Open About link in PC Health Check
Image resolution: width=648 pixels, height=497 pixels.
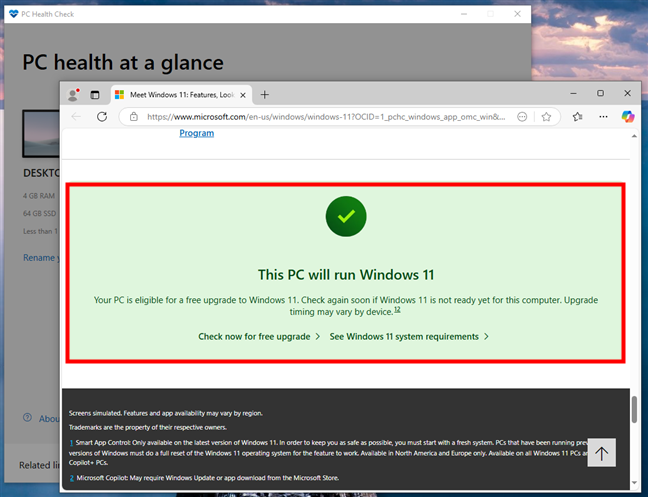(x=49, y=419)
